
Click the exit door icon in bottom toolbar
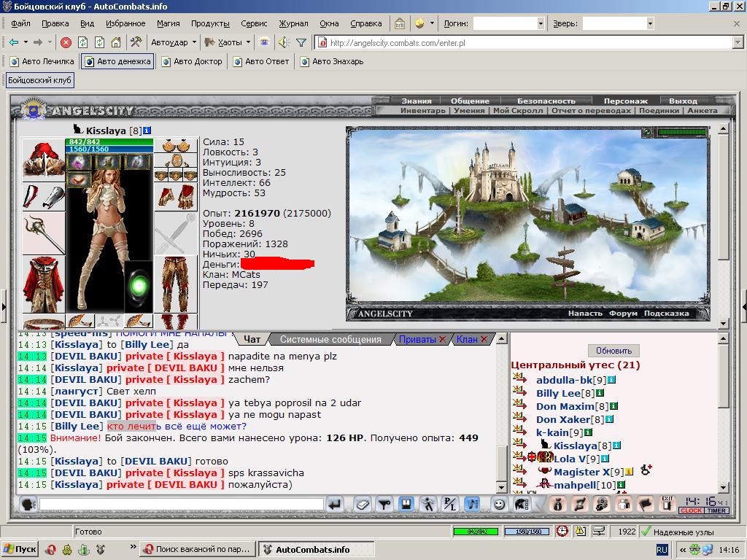point(667,503)
